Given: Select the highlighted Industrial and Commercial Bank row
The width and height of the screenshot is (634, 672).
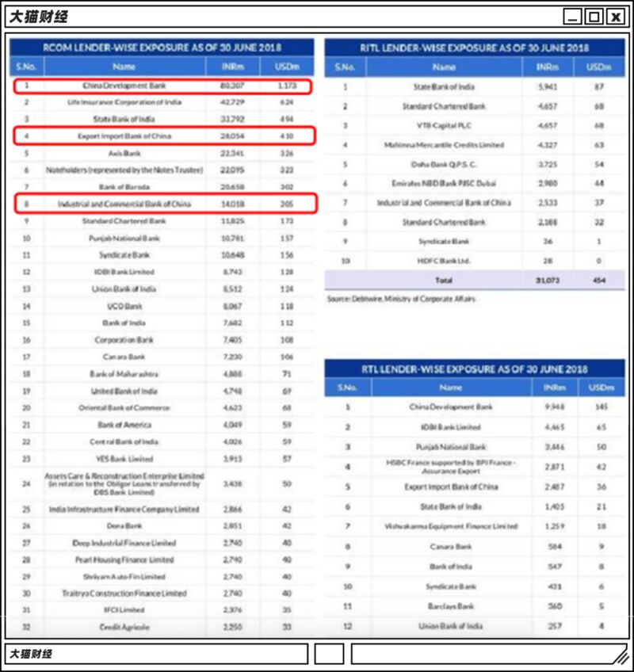Looking at the screenshot, I should coord(166,203).
